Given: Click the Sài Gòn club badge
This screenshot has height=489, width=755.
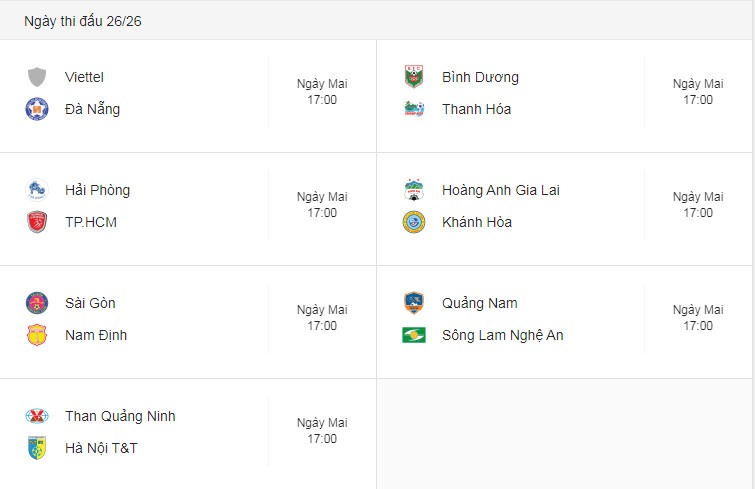Looking at the screenshot, I should [37, 303].
